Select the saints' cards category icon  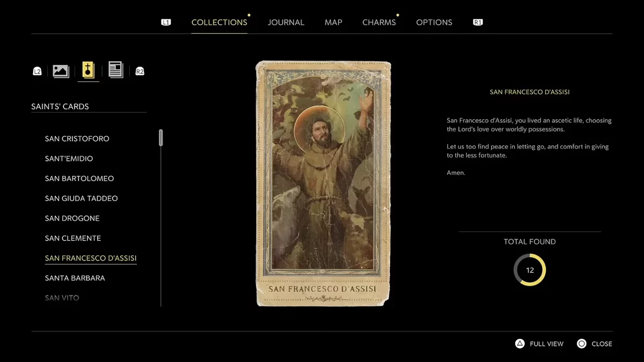pos(89,70)
